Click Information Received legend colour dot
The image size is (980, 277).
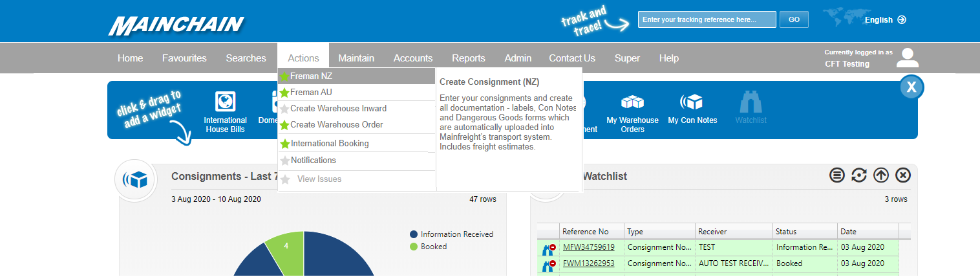413,234
